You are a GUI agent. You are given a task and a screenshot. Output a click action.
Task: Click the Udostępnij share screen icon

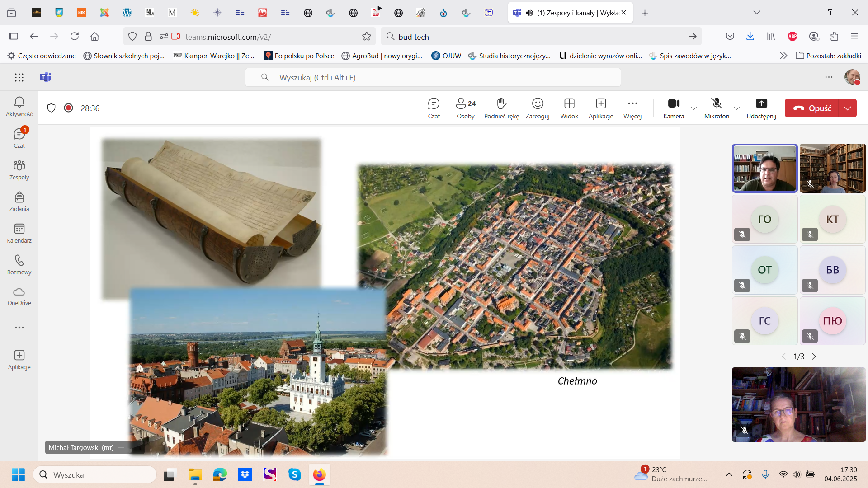(x=761, y=108)
